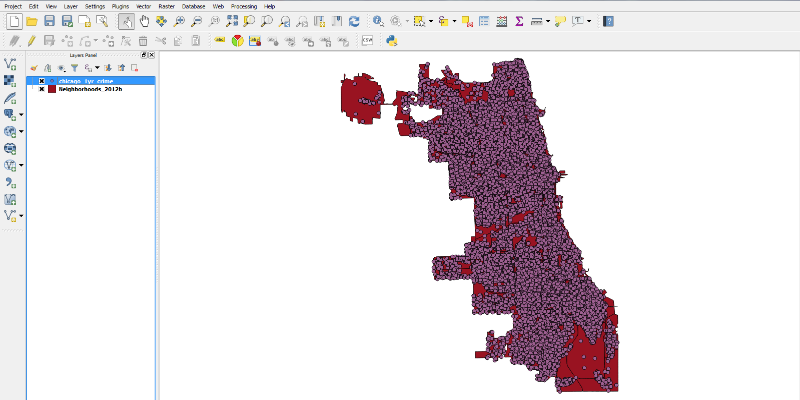The height and width of the screenshot is (400, 800).
Task: Open the Python console
Action: point(393,41)
